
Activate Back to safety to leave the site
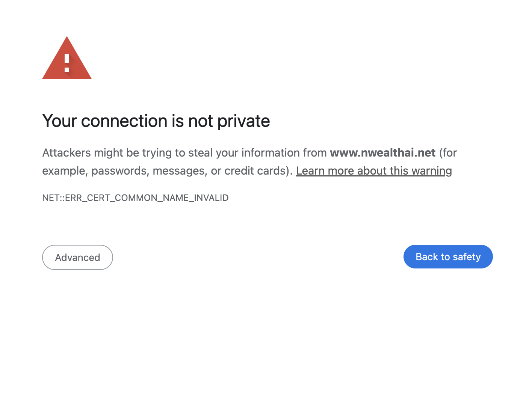point(448,257)
